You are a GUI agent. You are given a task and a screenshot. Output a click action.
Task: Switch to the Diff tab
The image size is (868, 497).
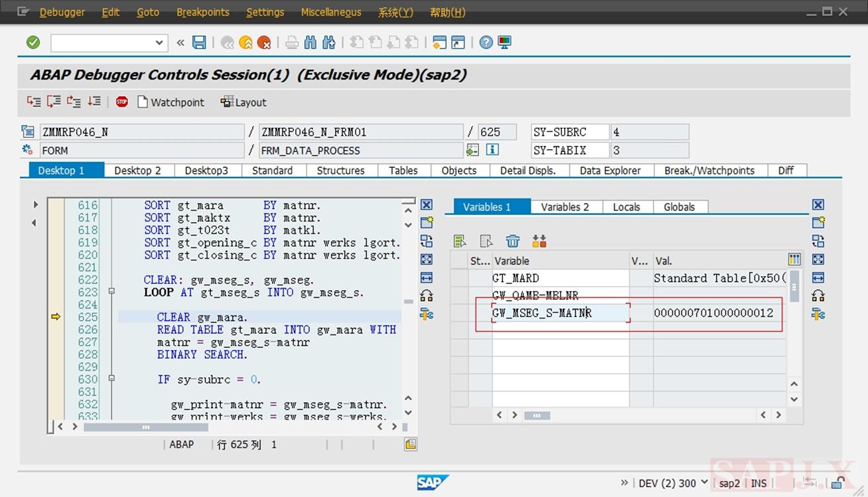[786, 171]
